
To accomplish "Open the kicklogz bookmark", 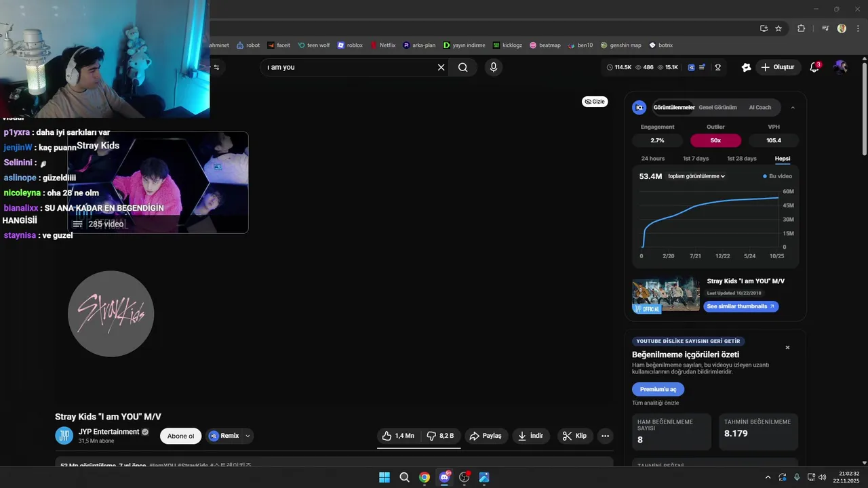I will tap(508, 45).
